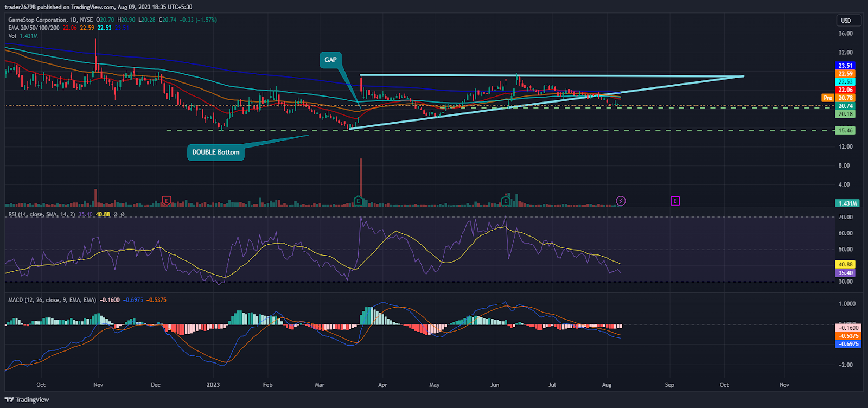Click the orange Pre pre-market tag
Image resolution: width=868 pixels, height=408 pixels.
pyautogui.click(x=827, y=98)
